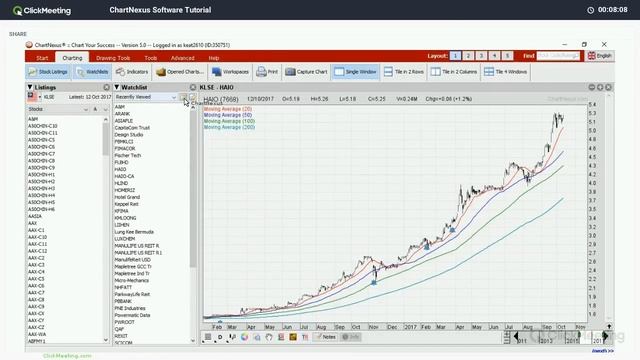Select layout number 1

pos(455,56)
